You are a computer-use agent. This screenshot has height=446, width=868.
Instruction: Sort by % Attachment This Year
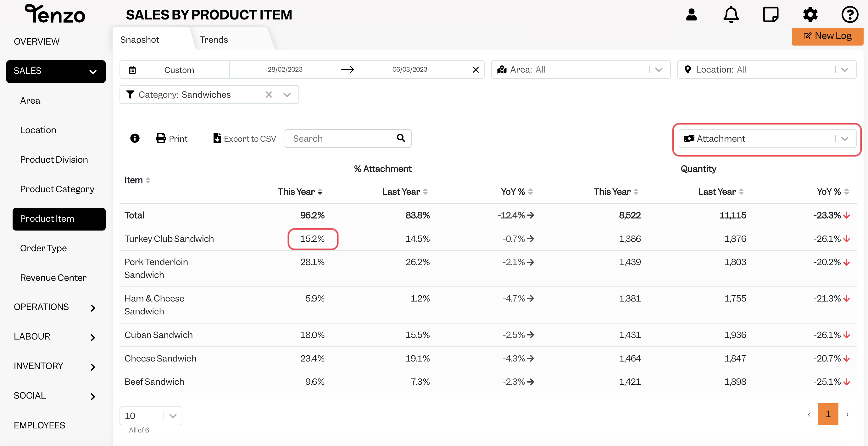click(x=300, y=192)
